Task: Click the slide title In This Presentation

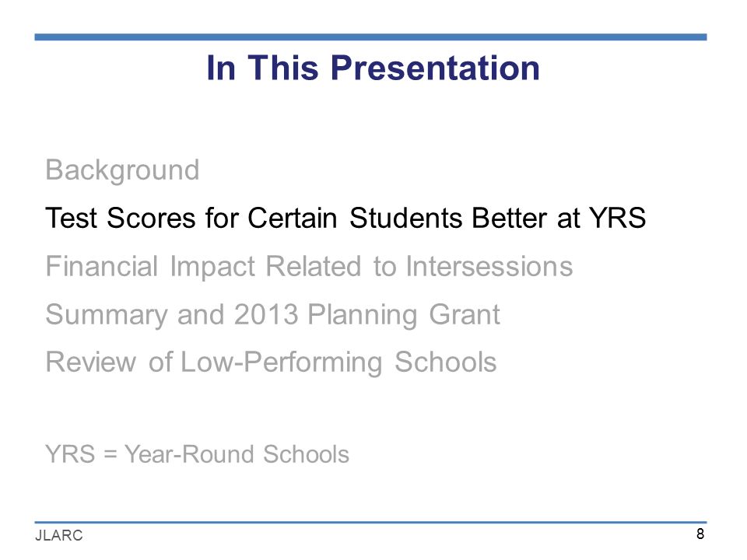Action: [x=373, y=68]
